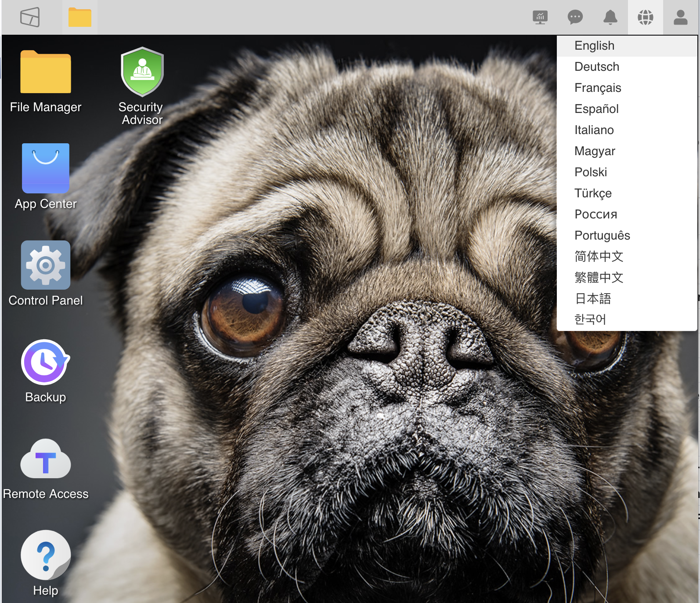Open the user account profile menu
This screenshot has width=700, height=603.
(680, 18)
